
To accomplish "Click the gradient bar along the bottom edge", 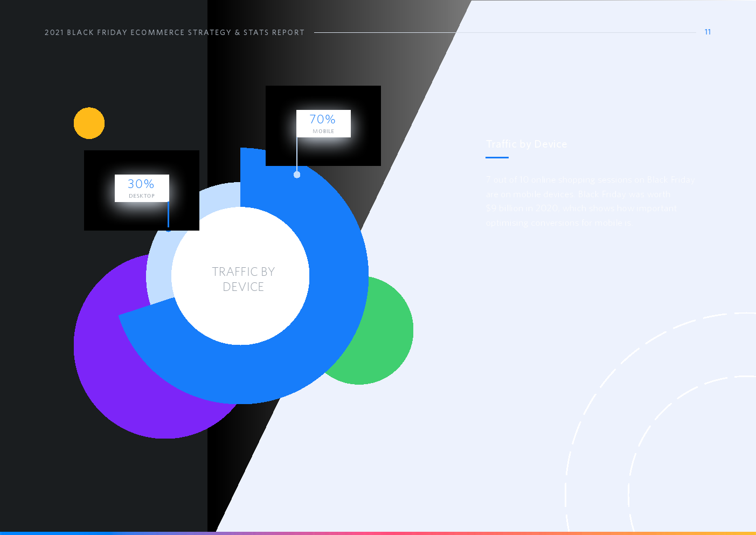I will [x=377, y=533].
